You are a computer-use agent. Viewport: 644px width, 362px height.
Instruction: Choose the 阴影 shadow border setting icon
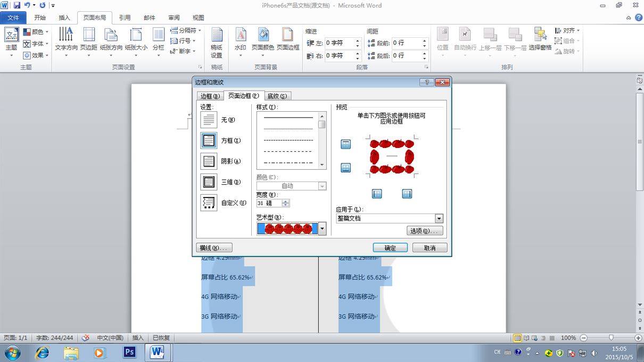click(209, 161)
